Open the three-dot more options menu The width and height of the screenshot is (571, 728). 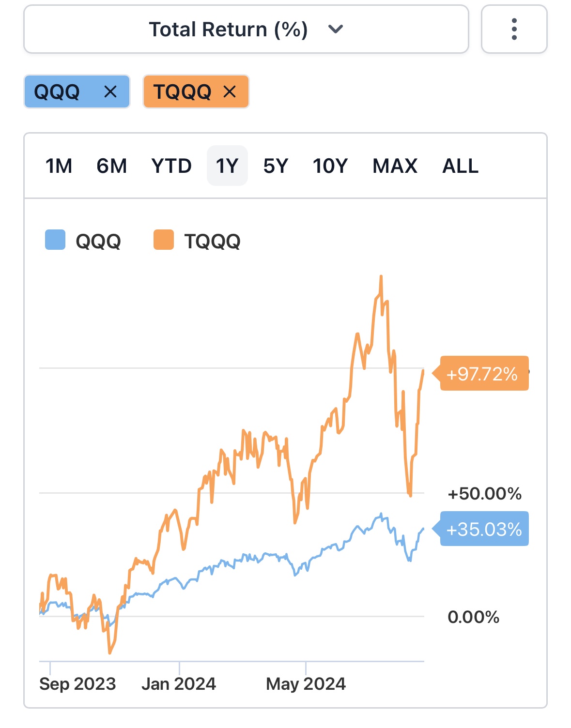tap(514, 30)
